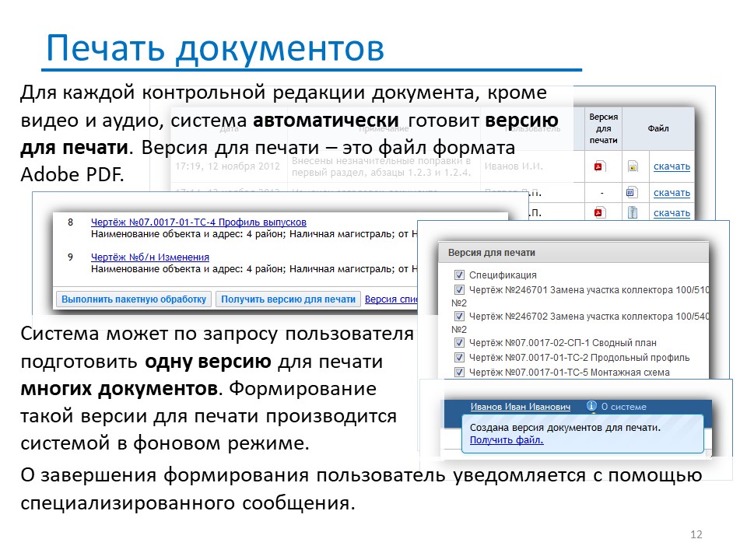The image size is (747, 560).
Task: Download file in the Иванов И.И. row
Action: [672, 166]
